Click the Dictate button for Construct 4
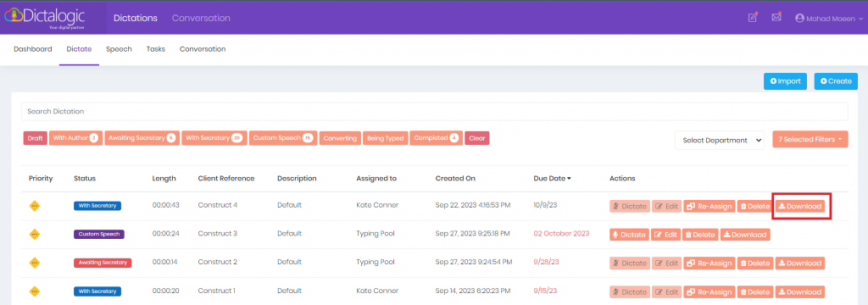868x305 pixels. (x=630, y=207)
